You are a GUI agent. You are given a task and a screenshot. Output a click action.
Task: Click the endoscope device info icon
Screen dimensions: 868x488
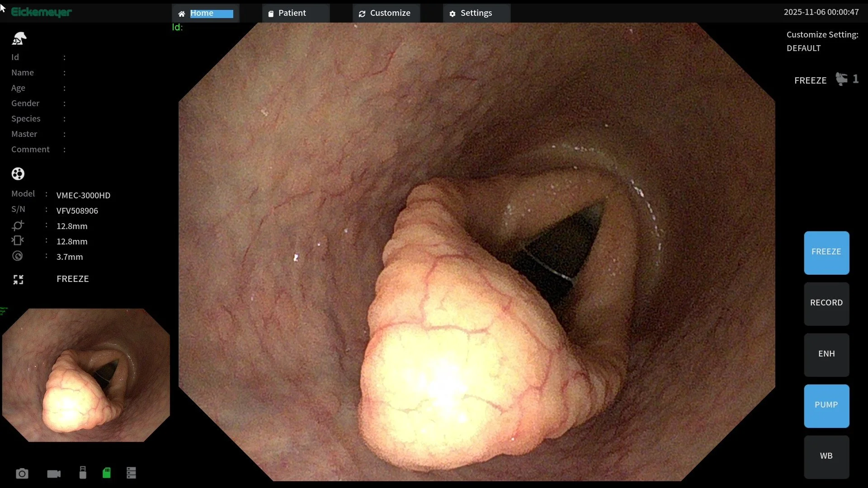coord(18,174)
